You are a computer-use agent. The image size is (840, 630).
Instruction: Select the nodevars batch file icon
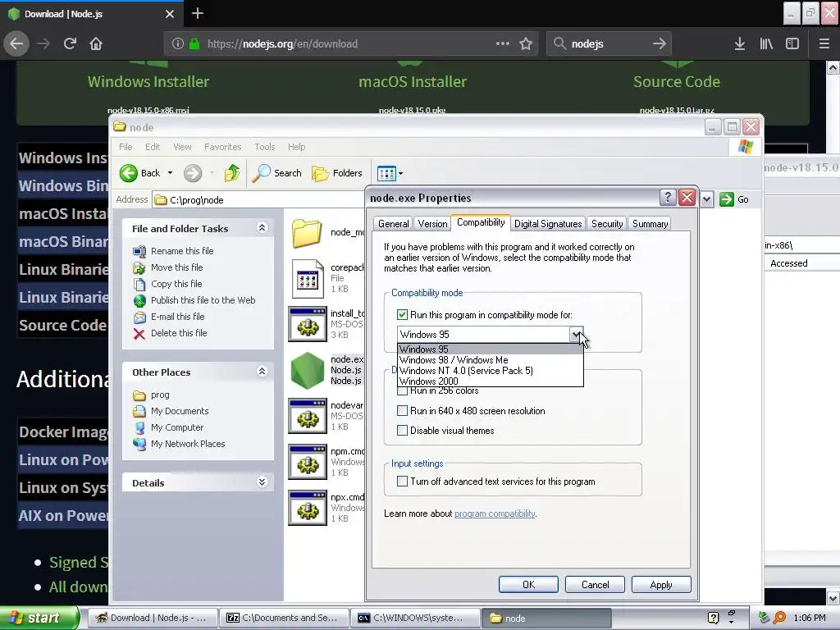[308, 416]
